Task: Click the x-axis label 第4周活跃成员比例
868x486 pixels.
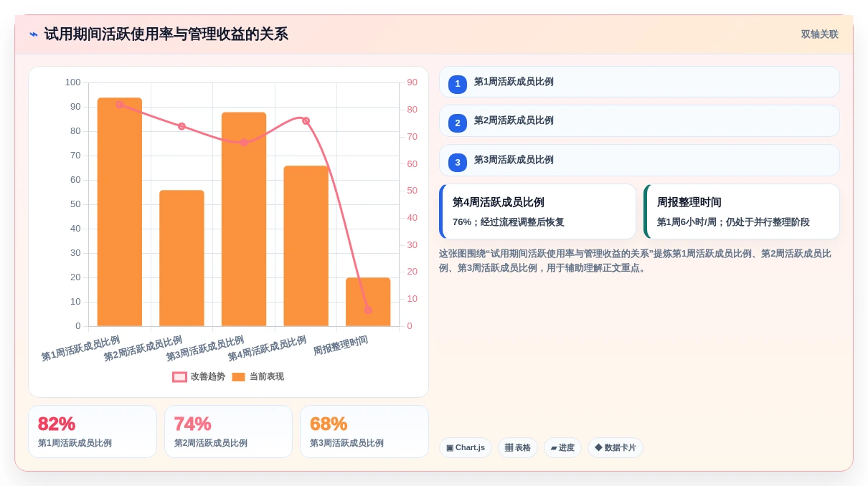Action: [267, 348]
